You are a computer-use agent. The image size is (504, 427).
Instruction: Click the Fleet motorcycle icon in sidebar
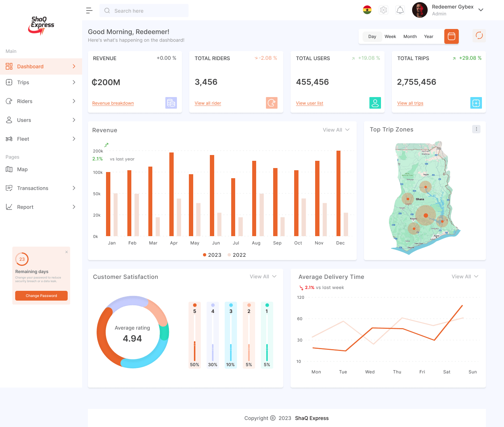pyautogui.click(x=9, y=139)
